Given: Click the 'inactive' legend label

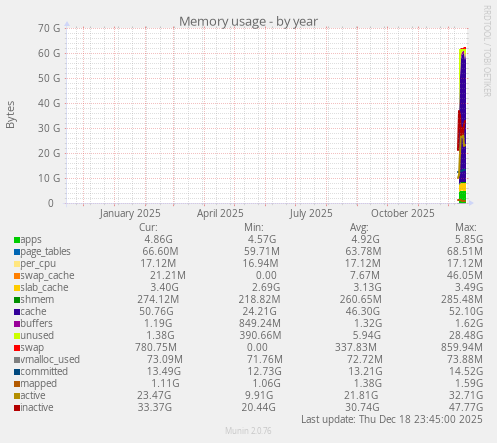Looking at the screenshot, I should tap(37, 408).
